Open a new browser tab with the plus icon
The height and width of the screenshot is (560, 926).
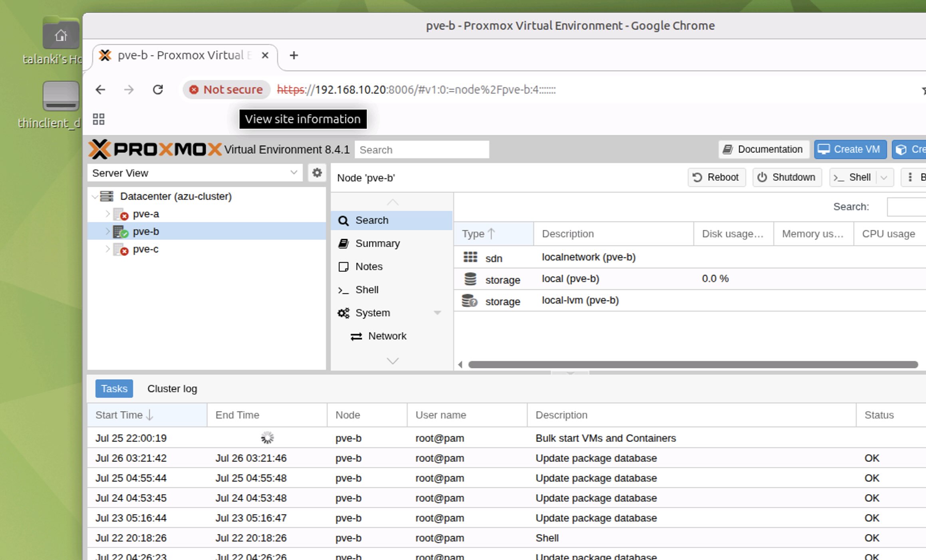coord(294,55)
